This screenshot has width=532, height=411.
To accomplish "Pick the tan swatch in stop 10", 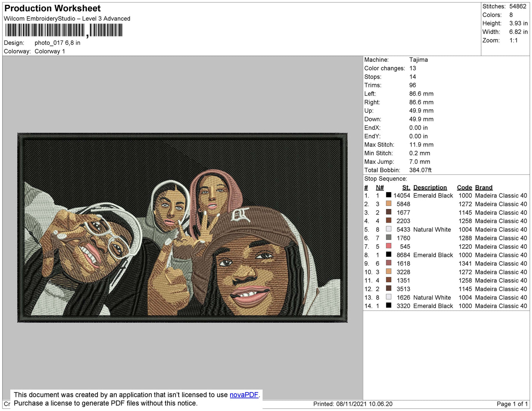I will point(388,271).
